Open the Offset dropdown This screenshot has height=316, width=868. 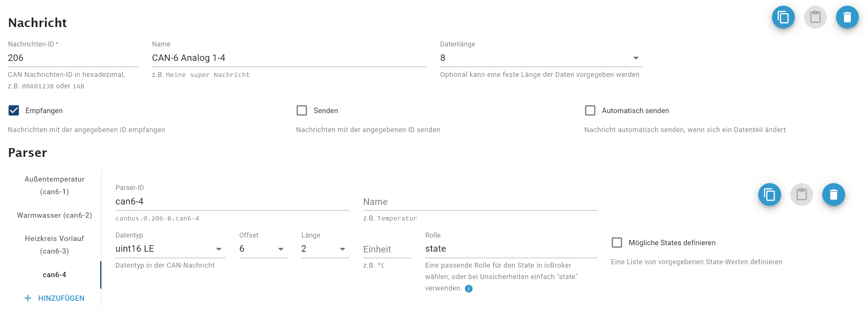(263, 249)
